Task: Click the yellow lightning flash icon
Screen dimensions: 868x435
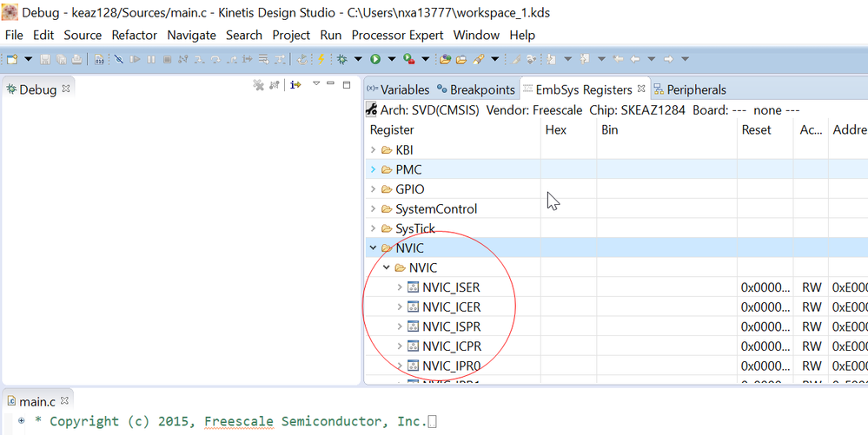Action: [x=321, y=59]
